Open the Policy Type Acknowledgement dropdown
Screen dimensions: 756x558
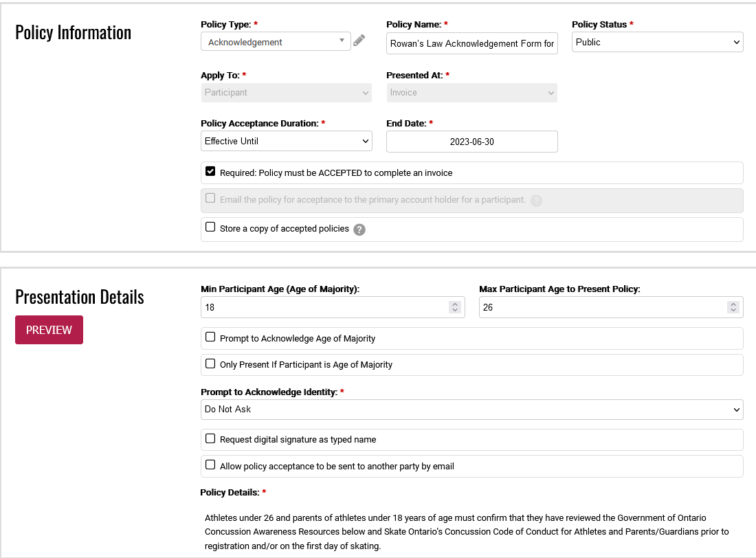276,42
